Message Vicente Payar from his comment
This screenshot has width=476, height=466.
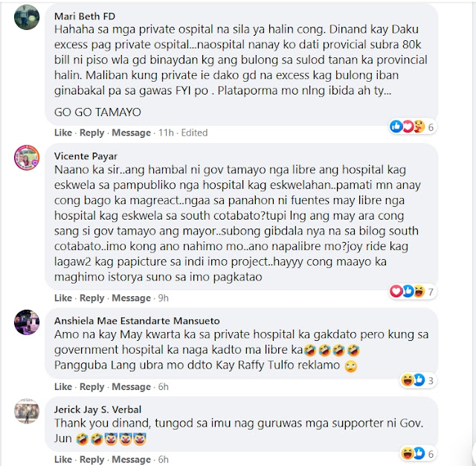[131, 298]
